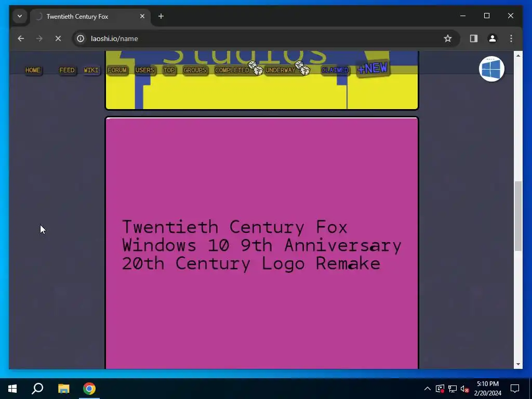
Task: Click the security tray icon with the red dot
Action: [440, 389]
